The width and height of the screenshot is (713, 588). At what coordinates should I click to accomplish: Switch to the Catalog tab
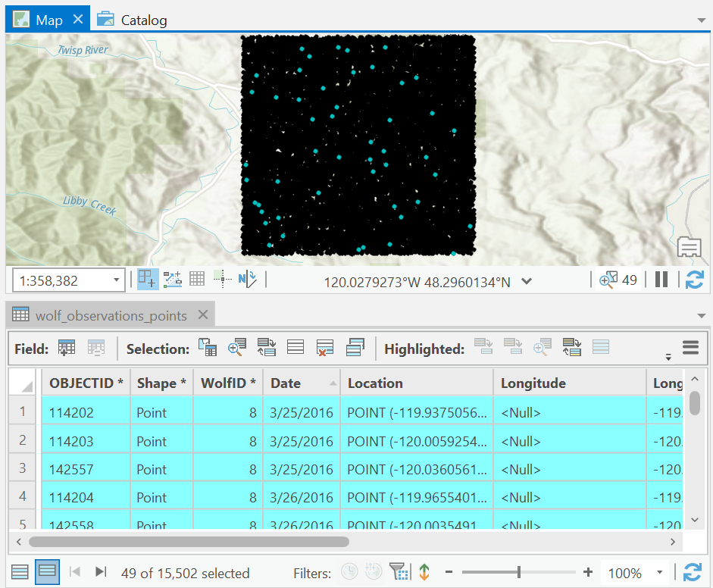coord(133,20)
